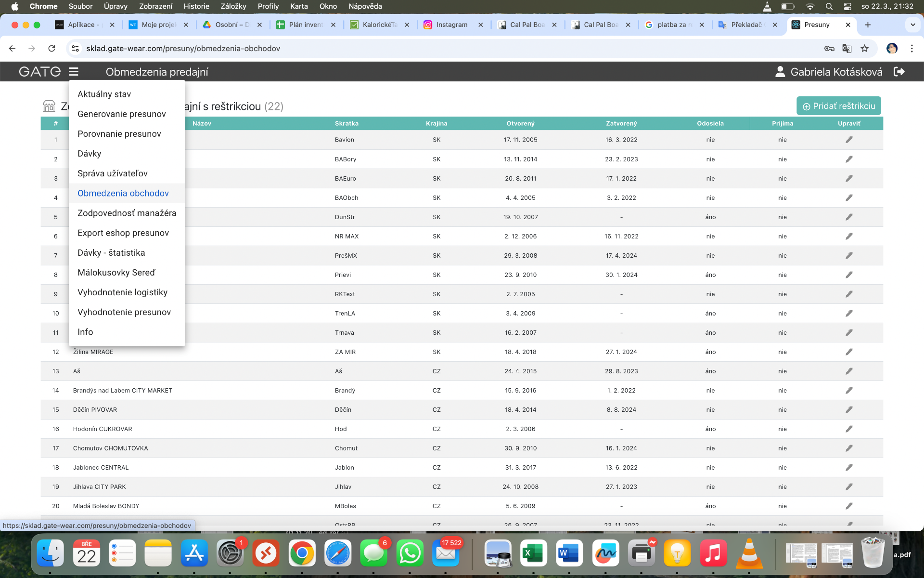Image resolution: width=924 pixels, height=578 pixels.
Task: Click the hamburger menu icon beside GATE logo
Action: (x=73, y=72)
